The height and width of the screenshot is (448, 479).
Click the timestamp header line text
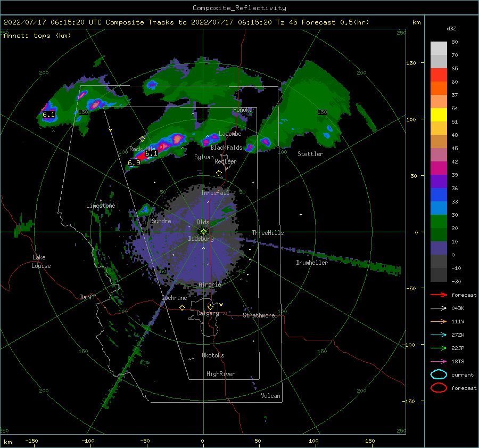(x=186, y=22)
